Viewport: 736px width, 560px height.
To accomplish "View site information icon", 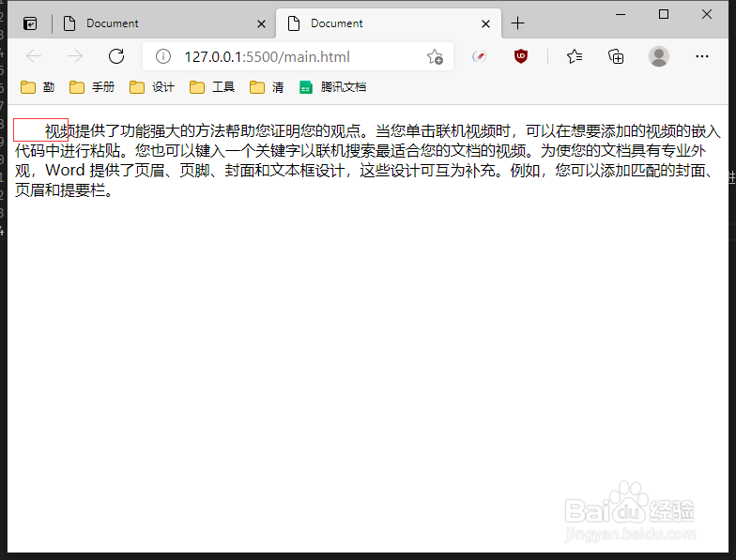I will tap(163, 56).
